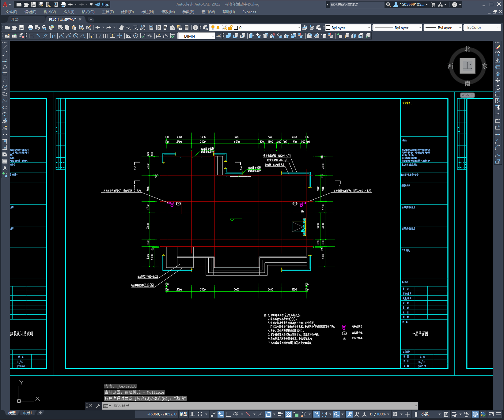The image size is (504, 420).
Task: Click the layer 0 color swatch
Action: (236, 28)
